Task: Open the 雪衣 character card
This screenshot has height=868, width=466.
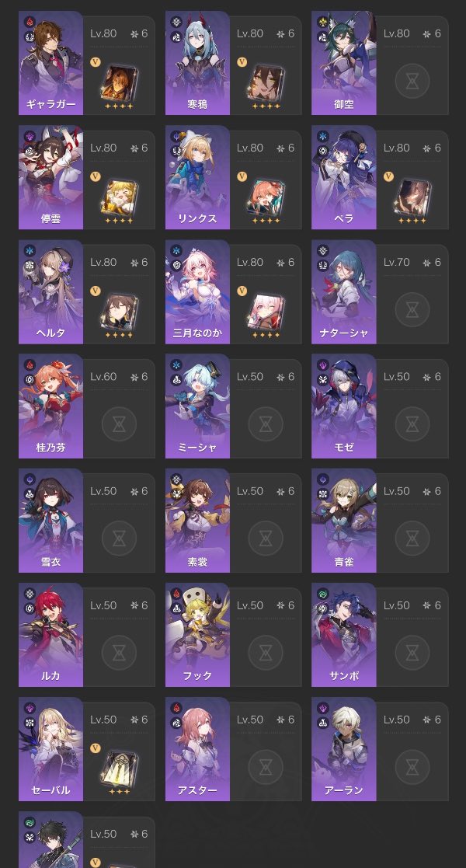Action: pyautogui.click(x=87, y=521)
